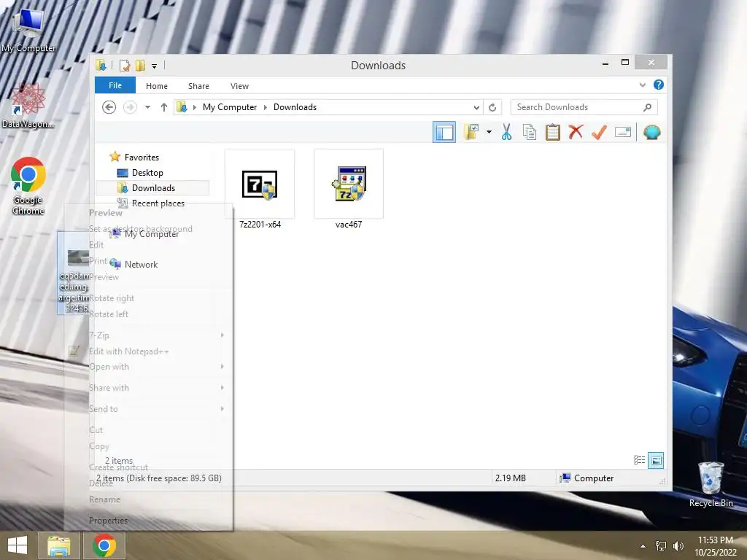Click the clipboard Paste toolbar icon
The width and height of the screenshot is (747, 560).
point(553,132)
